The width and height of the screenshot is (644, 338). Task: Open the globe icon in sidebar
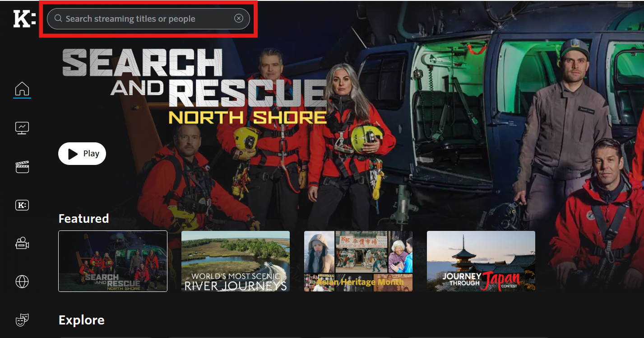point(22,282)
